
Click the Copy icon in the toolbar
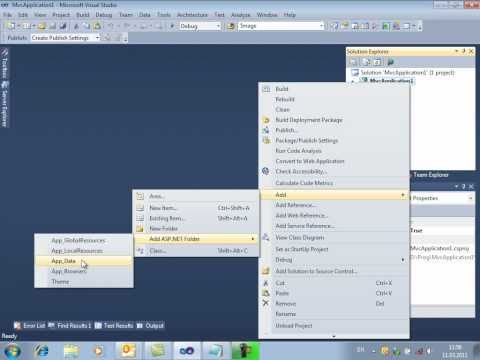tap(86, 26)
